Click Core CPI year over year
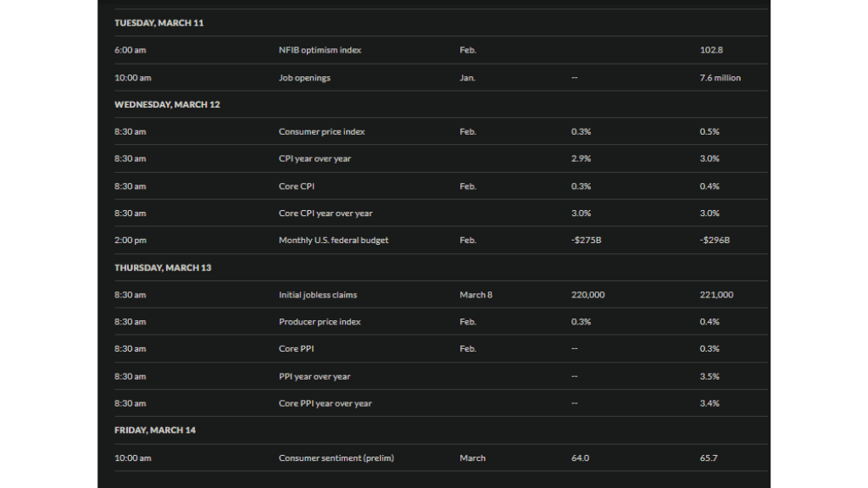This screenshot has width=868, height=488. coord(325,213)
